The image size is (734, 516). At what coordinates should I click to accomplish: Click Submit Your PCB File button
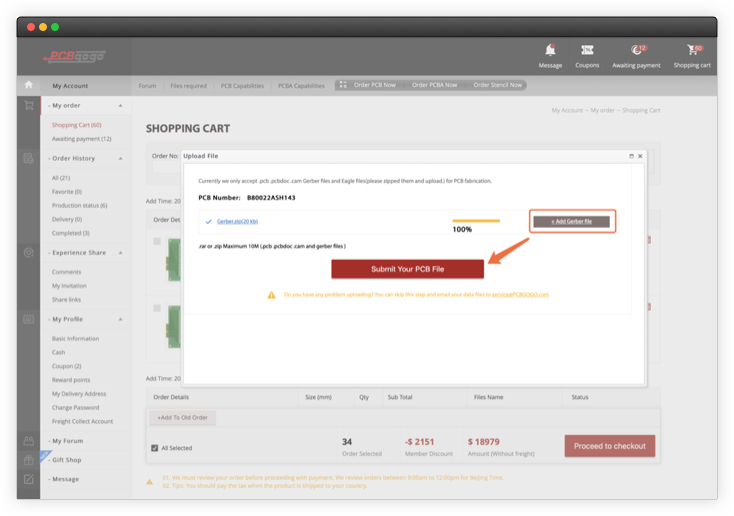click(407, 269)
